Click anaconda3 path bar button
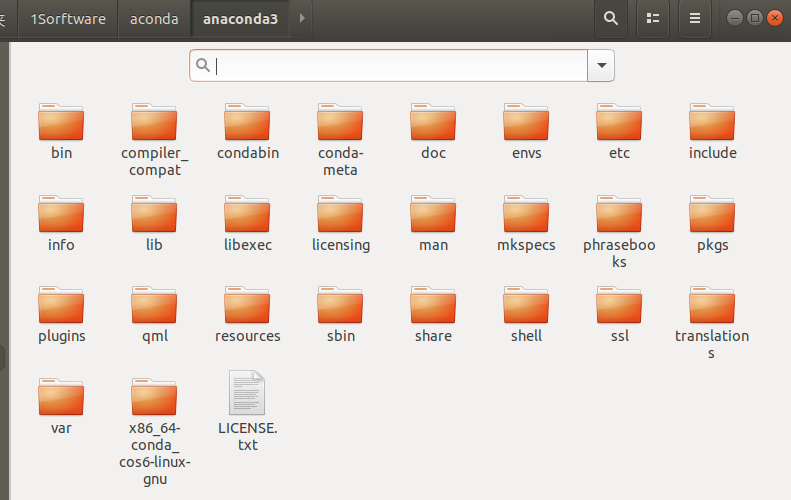The width and height of the screenshot is (791, 500). [241, 19]
